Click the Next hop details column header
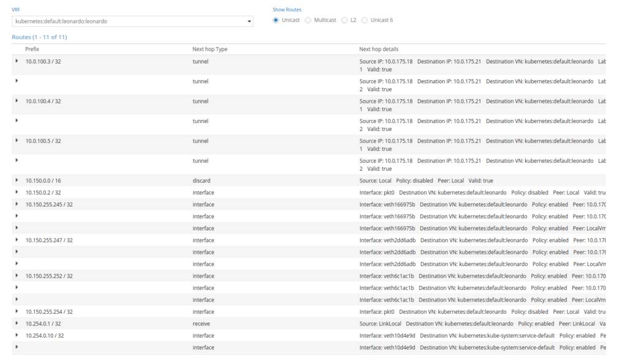 [379, 49]
